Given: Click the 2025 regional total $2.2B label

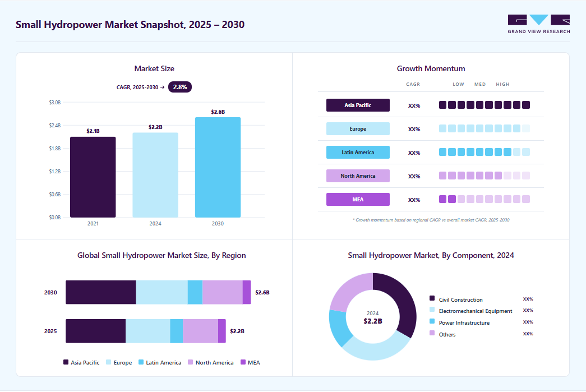Looking at the screenshot, I should click(237, 331).
